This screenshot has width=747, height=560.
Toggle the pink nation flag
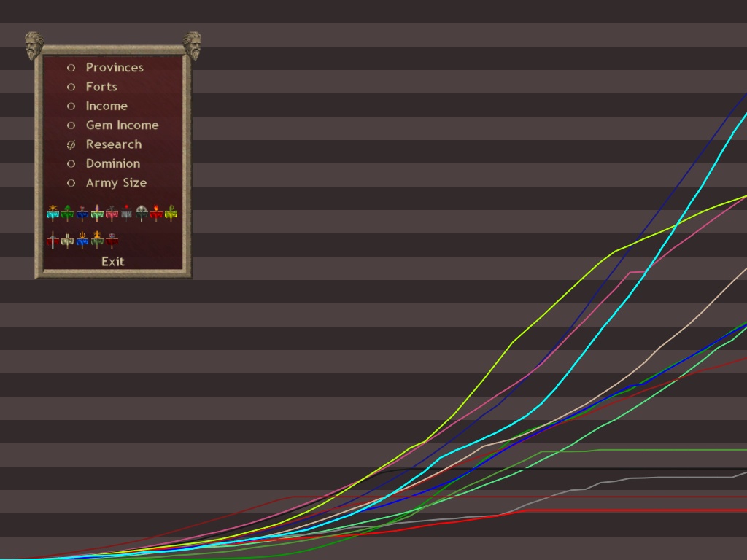point(112,213)
